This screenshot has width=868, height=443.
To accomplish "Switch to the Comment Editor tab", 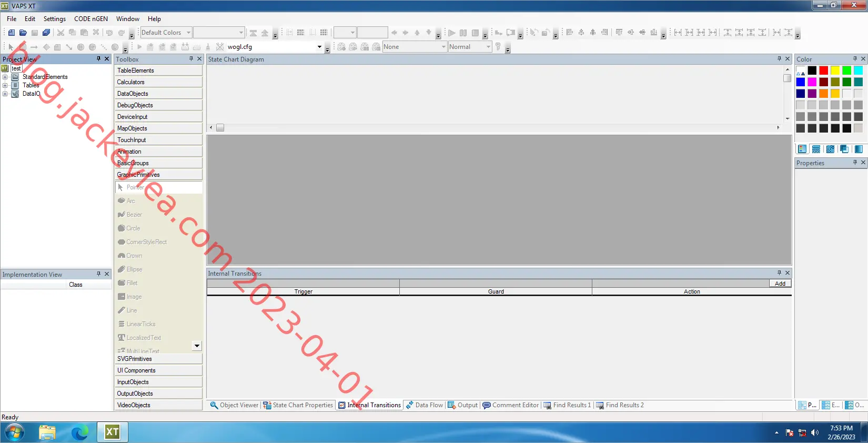I will pos(511,405).
